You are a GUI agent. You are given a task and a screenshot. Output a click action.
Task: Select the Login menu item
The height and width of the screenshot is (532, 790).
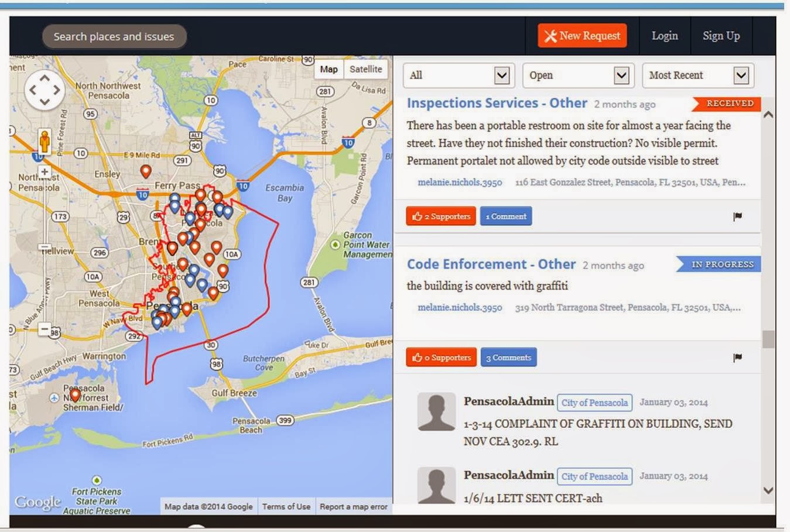665,36
